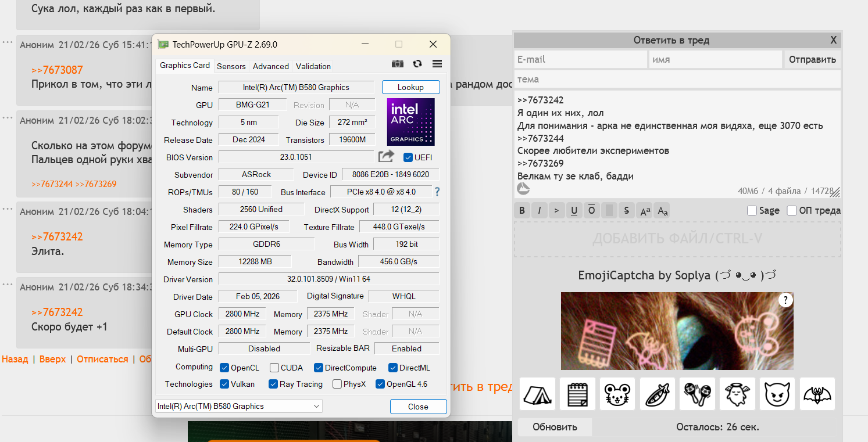Click the Close button in GPU-Z
The image size is (868, 442).
[418, 407]
